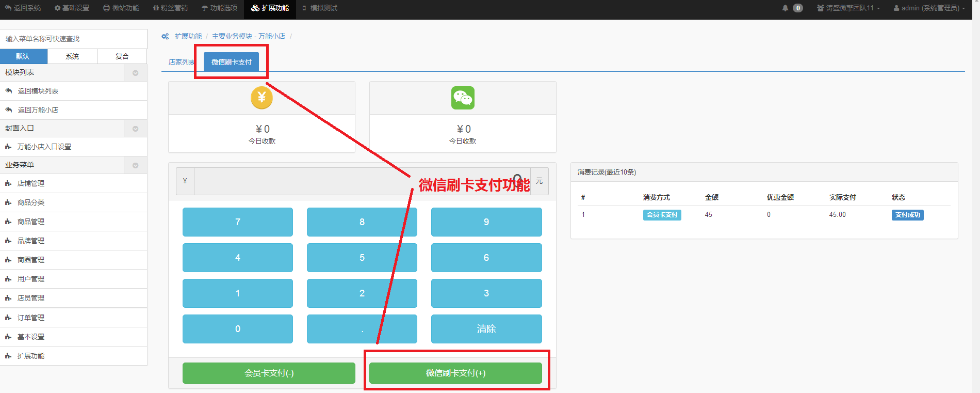This screenshot has height=393, width=980.
Task: Switch to the 店家列表 tab
Action: (x=182, y=62)
